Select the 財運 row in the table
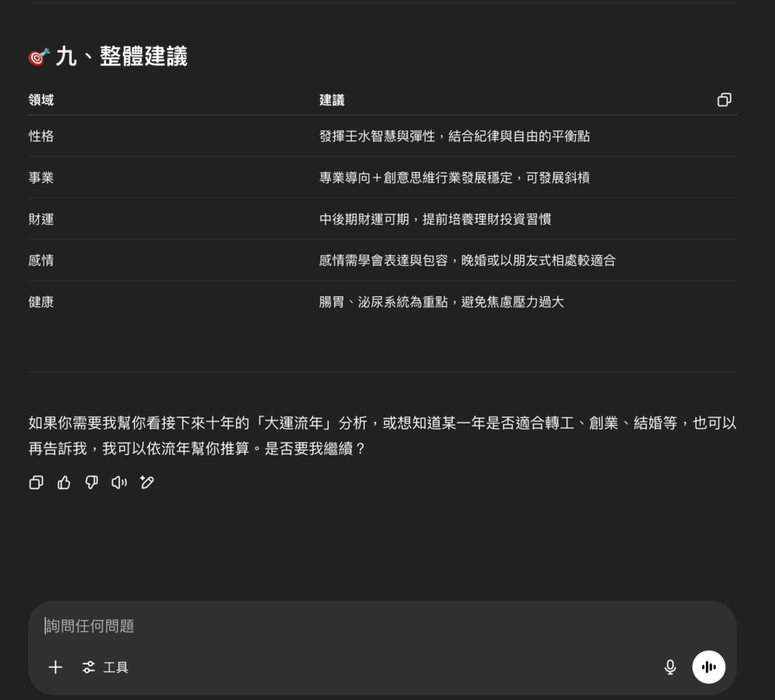The width and height of the screenshot is (775, 700). coord(42,219)
